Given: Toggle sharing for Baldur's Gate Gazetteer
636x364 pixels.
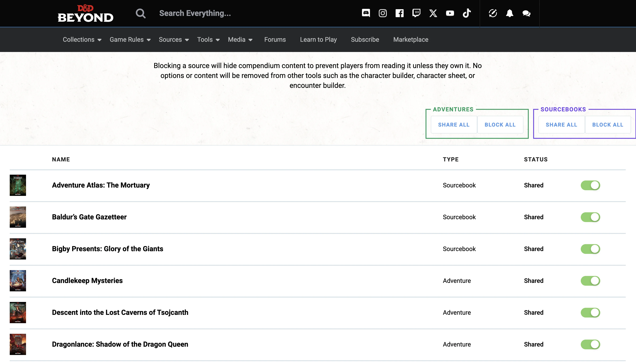Looking at the screenshot, I should (x=590, y=217).
